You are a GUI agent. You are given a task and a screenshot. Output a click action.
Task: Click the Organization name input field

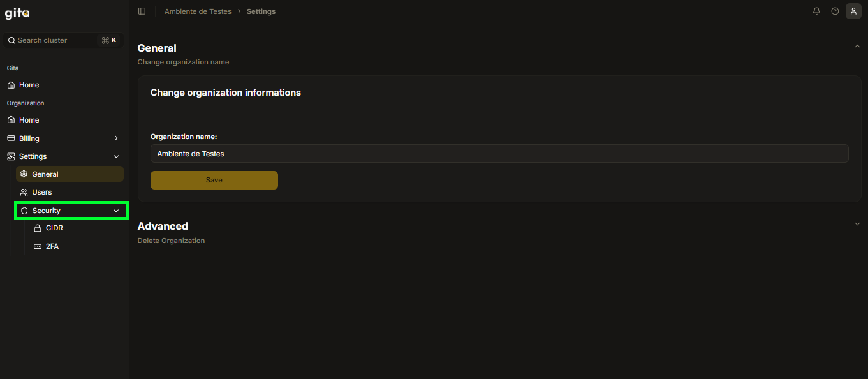[x=499, y=154]
